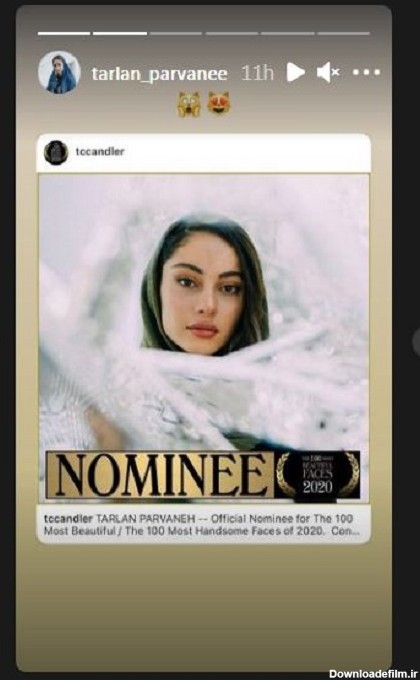The width and height of the screenshot is (420, 680).
Task: Jump to the last story progress segment
Action: click(344, 33)
